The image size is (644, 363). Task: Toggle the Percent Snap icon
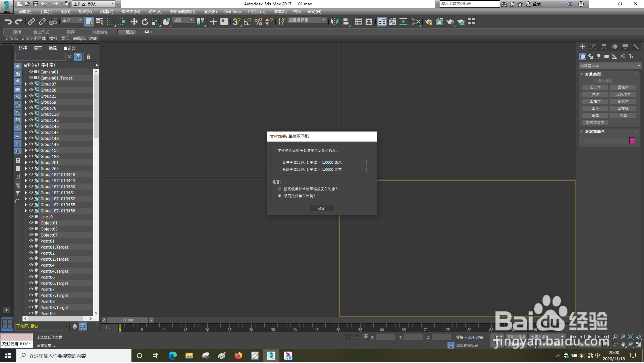click(x=258, y=22)
